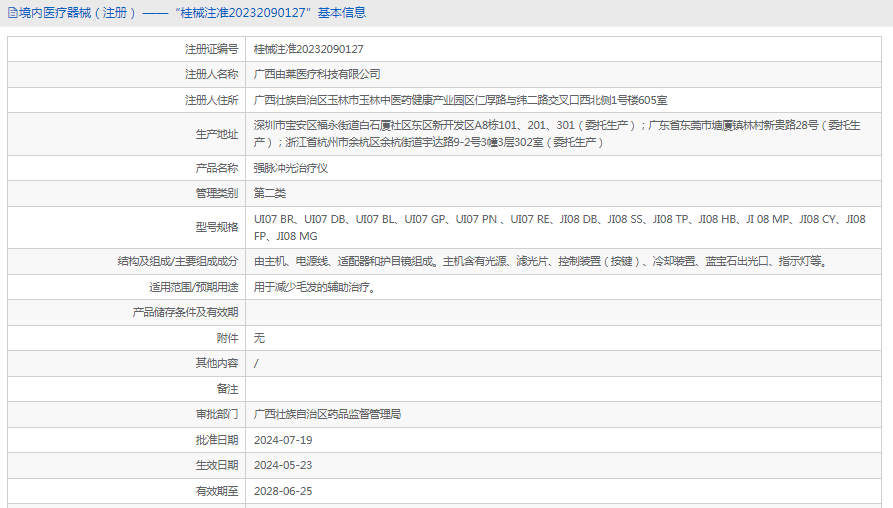Select the approval date 2024-07-19

coord(283,440)
